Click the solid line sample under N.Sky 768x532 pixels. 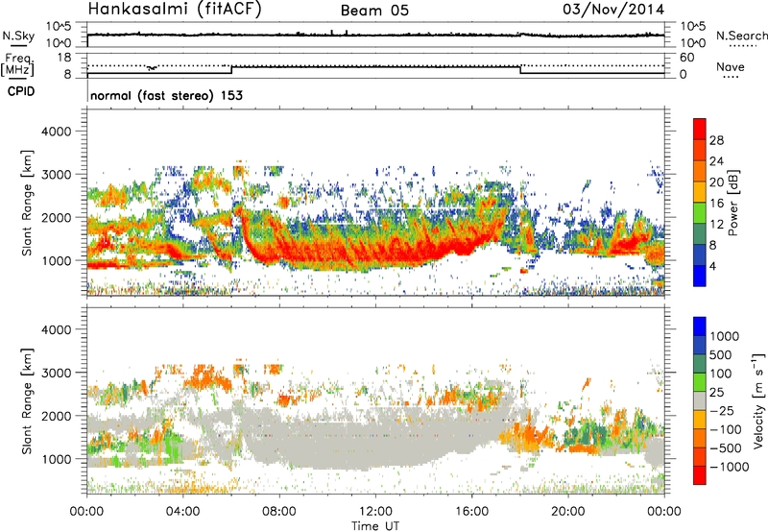click(x=18, y=45)
